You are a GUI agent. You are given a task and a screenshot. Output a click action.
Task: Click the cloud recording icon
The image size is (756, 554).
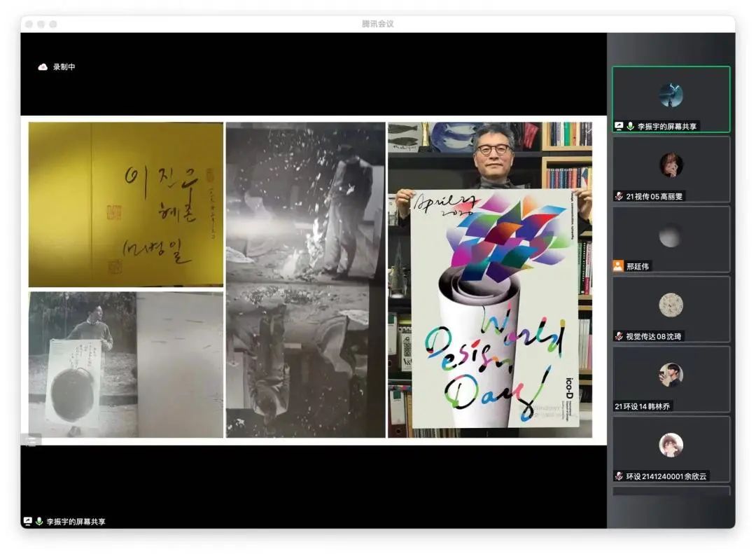(43, 67)
